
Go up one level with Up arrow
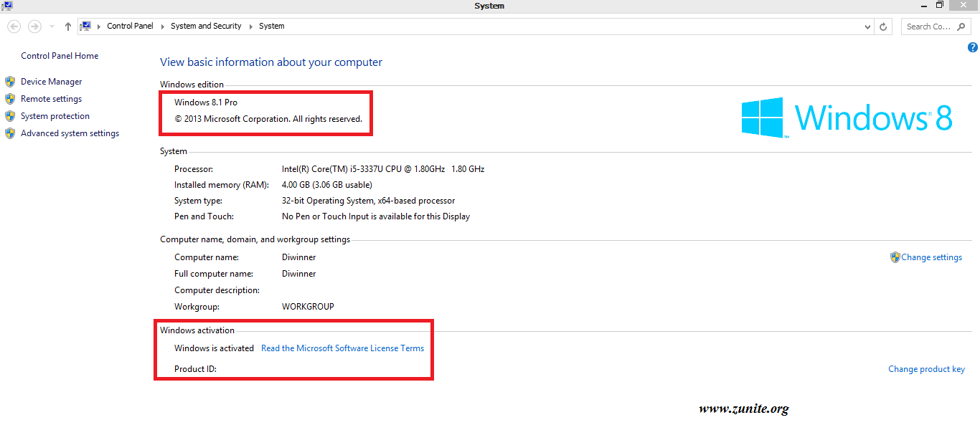tap(68, 27)
